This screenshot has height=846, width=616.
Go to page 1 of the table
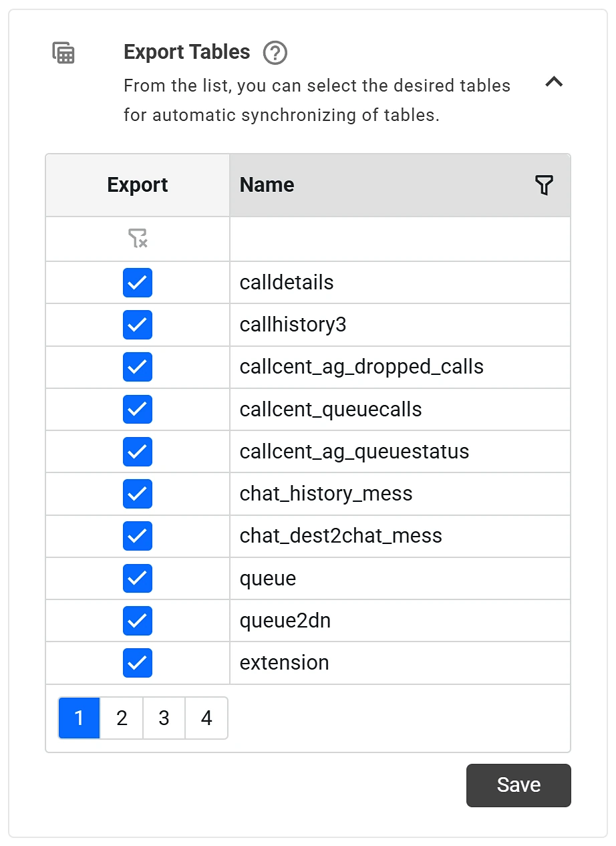click(80, 718)
